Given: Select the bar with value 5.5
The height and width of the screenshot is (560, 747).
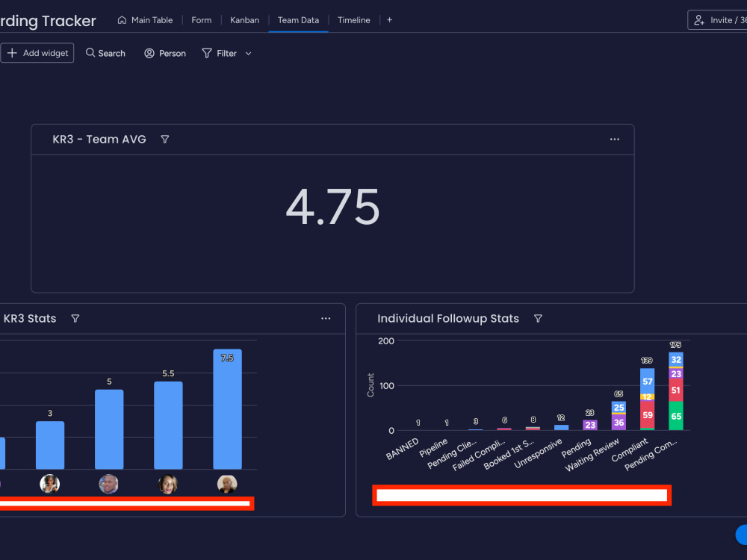Looking at the screenshot, I should tap(168, 426).
